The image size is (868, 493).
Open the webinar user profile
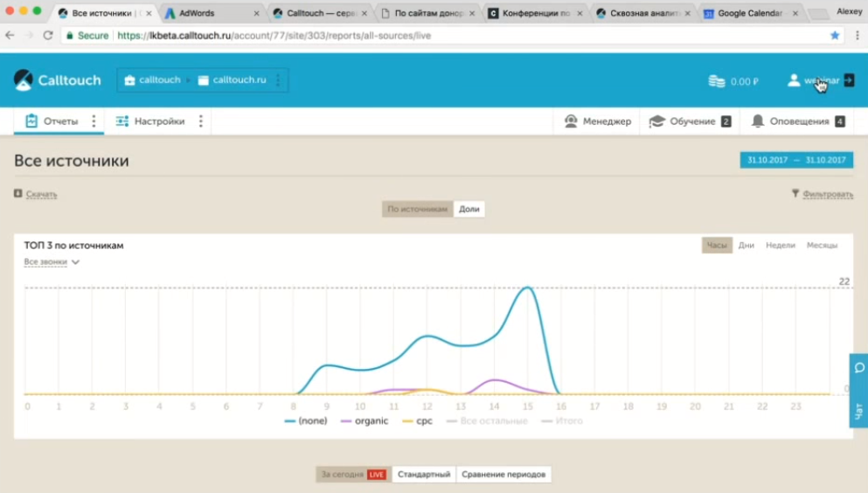pyautogui.click(x=813, y=80)
